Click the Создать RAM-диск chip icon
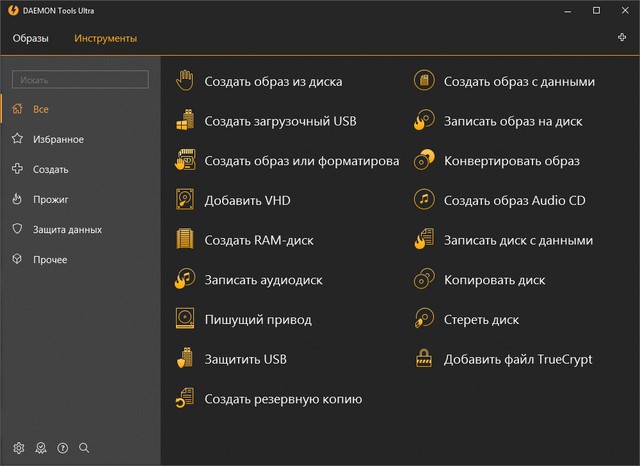 tap(185, 240)
